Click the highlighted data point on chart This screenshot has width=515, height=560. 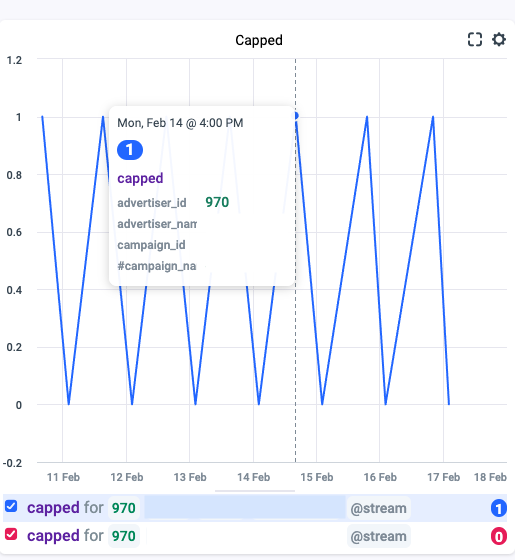click(x=296, y=116)
